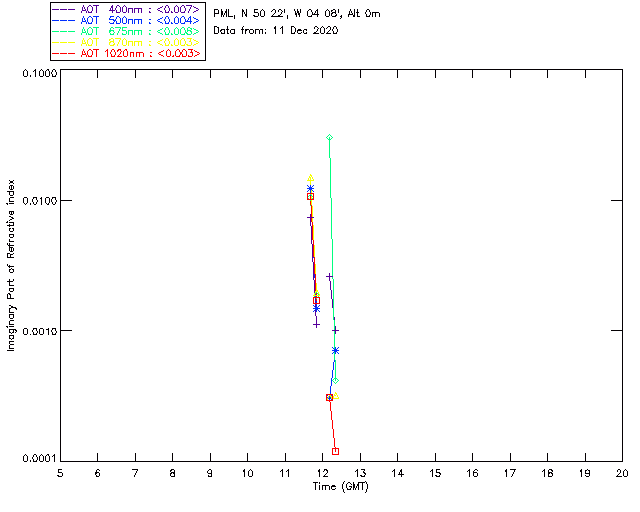Click the highest yellow triangle data marker
640x512 pixels.
tap(311, 178)
